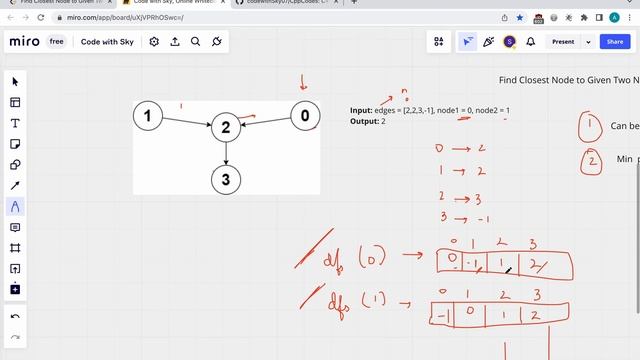
Task: Toggle collaborators' cursors icon
Action: coord(468,42)
